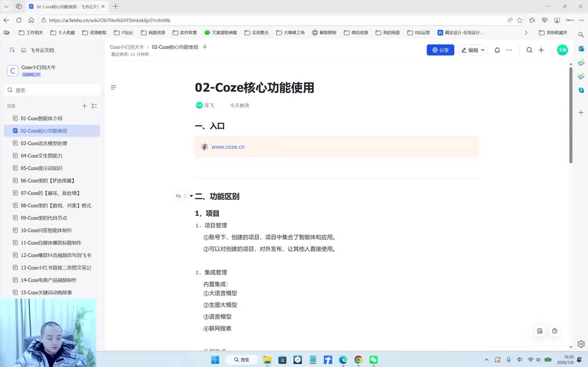Open the browser tab list dropdown arrow
This screenshot has height=367, width=588.
[7, 7]
